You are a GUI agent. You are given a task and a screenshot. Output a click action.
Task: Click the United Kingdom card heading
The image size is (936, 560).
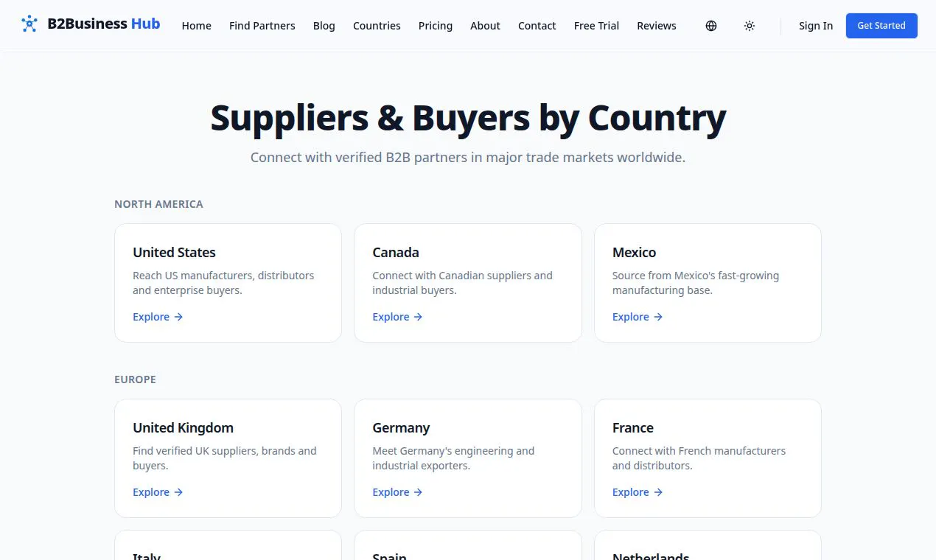[x=184, y=427]
